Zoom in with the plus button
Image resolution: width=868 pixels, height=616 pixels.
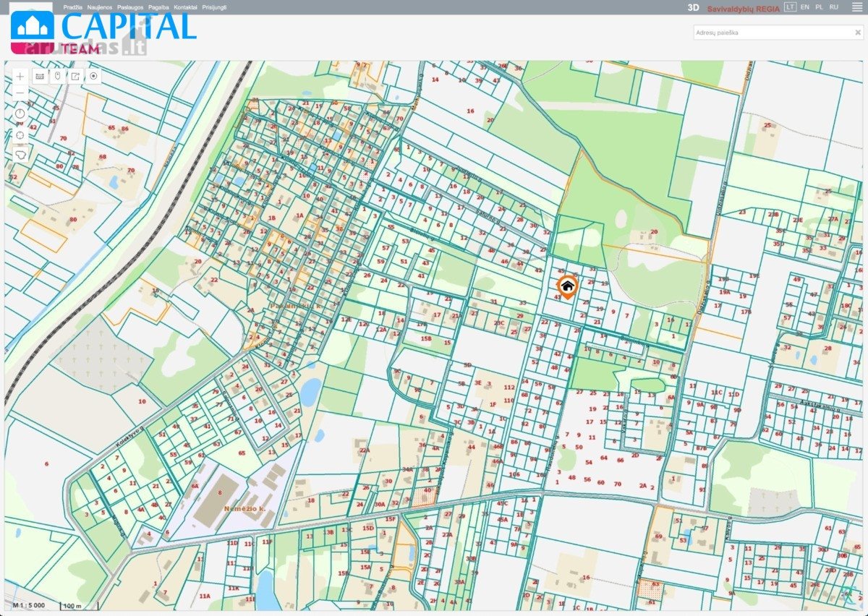click(20, 75)
